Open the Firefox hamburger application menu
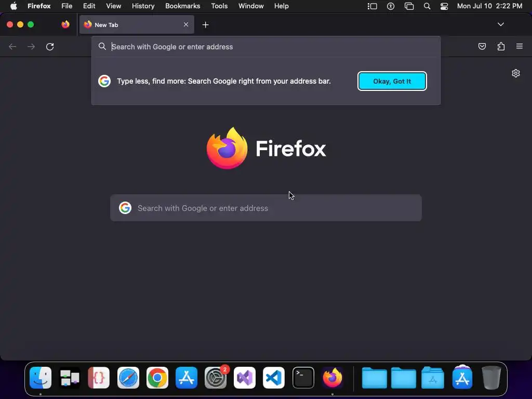This screenshot has height=399, width=532. point(520,46)
